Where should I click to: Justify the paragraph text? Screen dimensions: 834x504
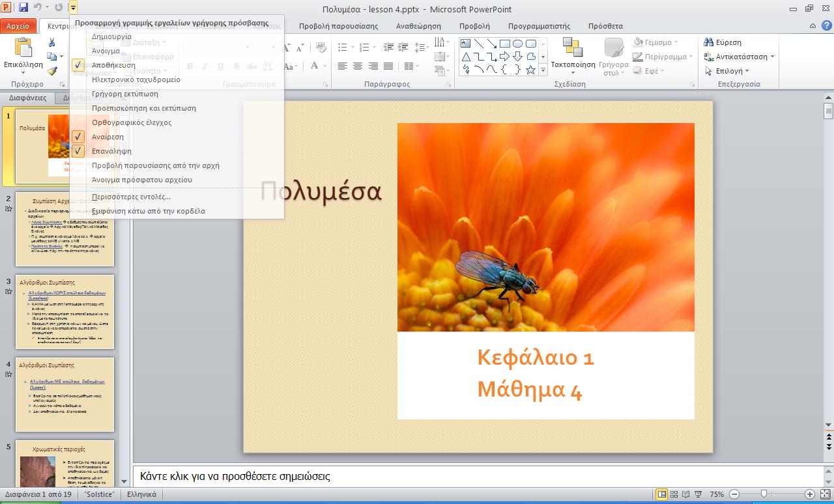389,66
